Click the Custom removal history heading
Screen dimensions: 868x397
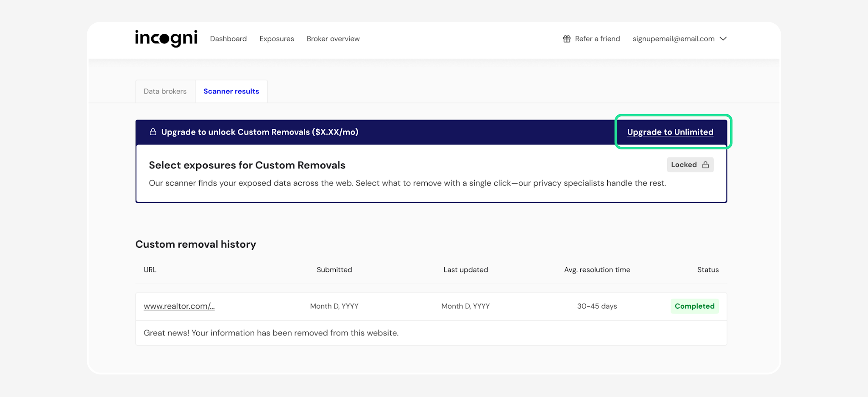196,244
